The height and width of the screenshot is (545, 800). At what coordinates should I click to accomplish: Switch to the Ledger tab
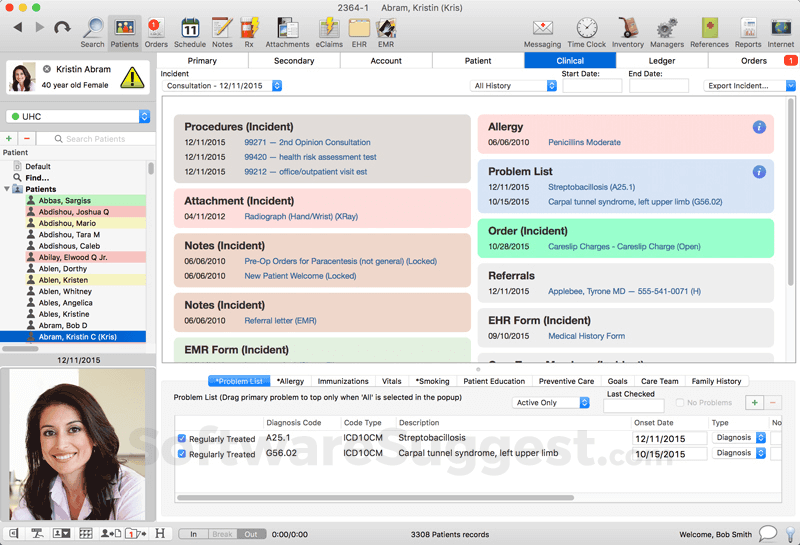click(661, 61)
